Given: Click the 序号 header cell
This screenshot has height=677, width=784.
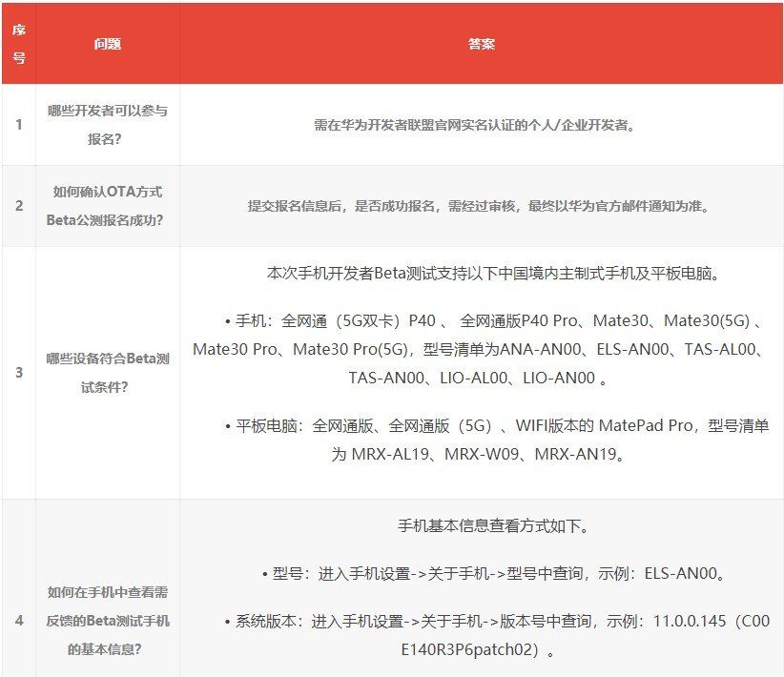Looking at the screenshot, I should point(18,44).
